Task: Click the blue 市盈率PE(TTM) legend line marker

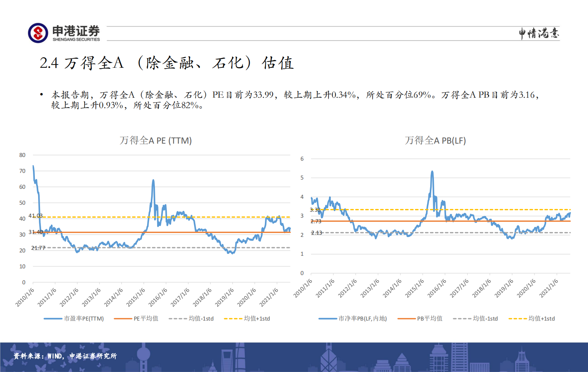Action: [x=52, y=319]
